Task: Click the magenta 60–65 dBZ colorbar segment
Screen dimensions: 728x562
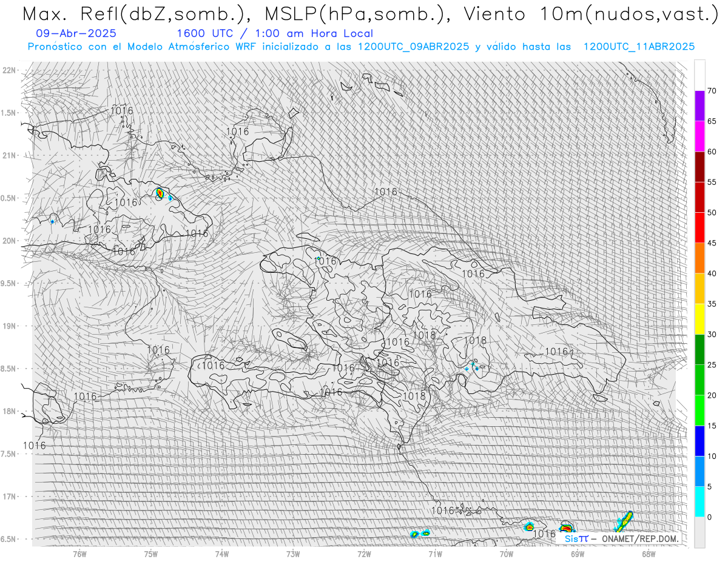Action: pos(699,136)
